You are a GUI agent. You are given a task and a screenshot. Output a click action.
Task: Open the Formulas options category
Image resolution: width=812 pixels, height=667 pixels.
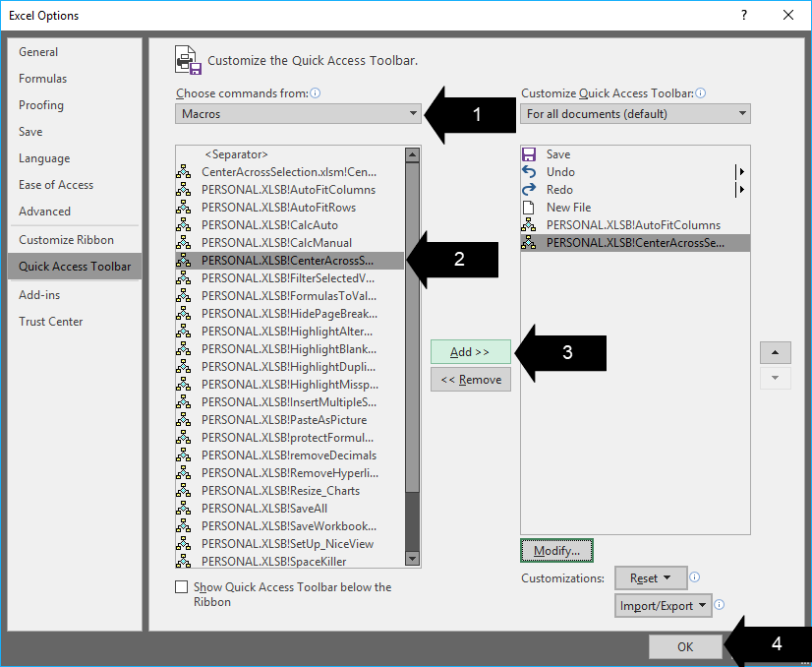[75, 79]
